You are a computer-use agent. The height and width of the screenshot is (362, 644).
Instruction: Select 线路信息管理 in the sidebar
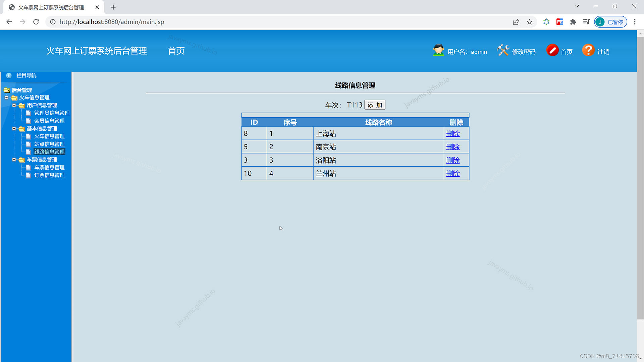(x=49, y=152)
